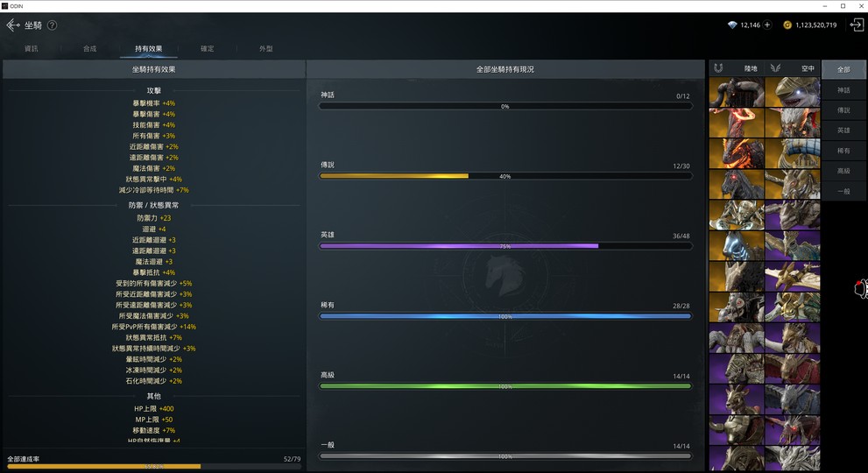The width and height of the screenshot is (868, 473).
Task: Open the help question mark icon
Action: pyautogui.click(x=52, y=25)
